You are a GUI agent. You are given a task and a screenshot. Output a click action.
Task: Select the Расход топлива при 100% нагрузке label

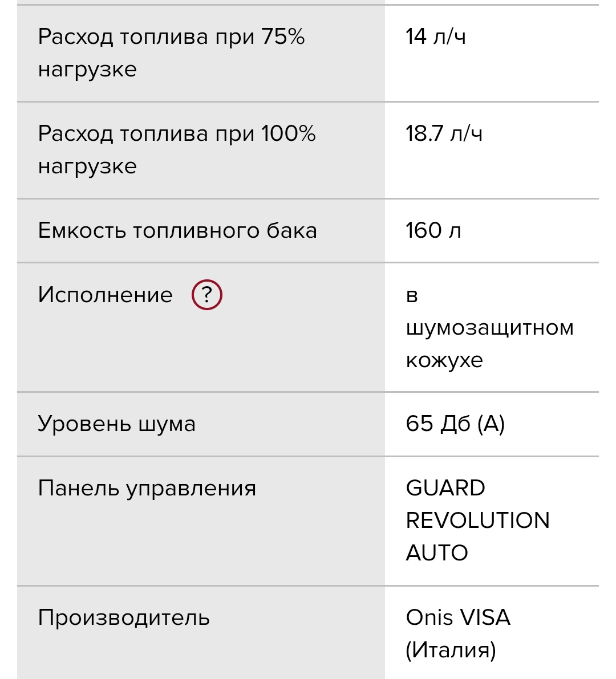point(177,150)
